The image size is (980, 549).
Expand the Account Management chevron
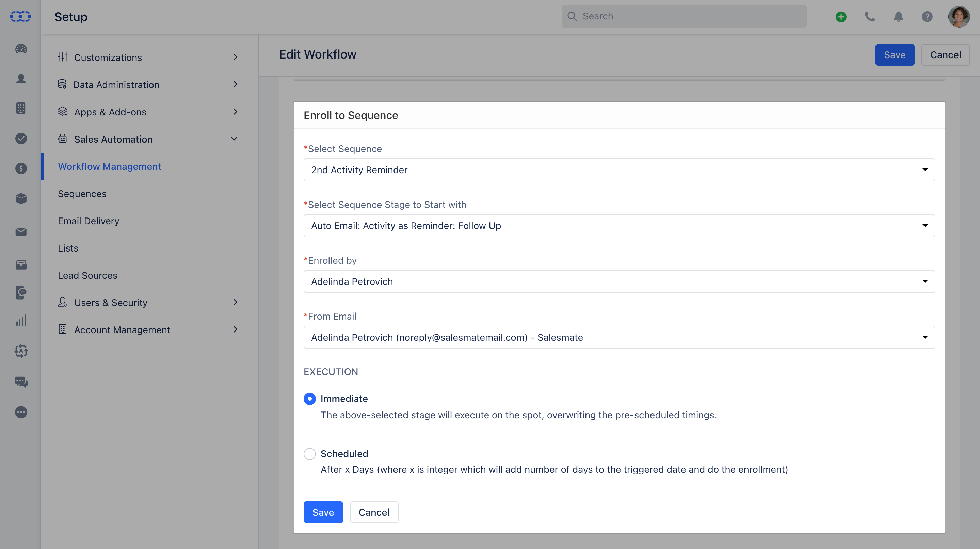tap(235, 329)
